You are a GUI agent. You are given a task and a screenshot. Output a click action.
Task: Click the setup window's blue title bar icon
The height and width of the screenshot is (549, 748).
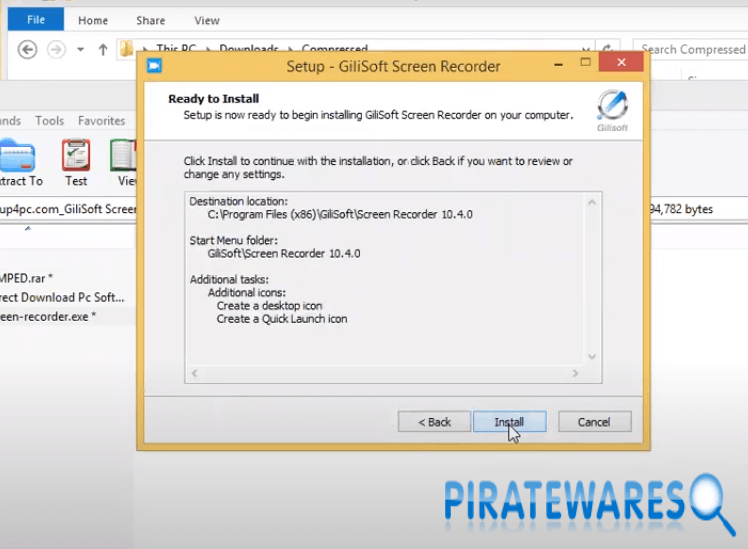tap(154, 66)
